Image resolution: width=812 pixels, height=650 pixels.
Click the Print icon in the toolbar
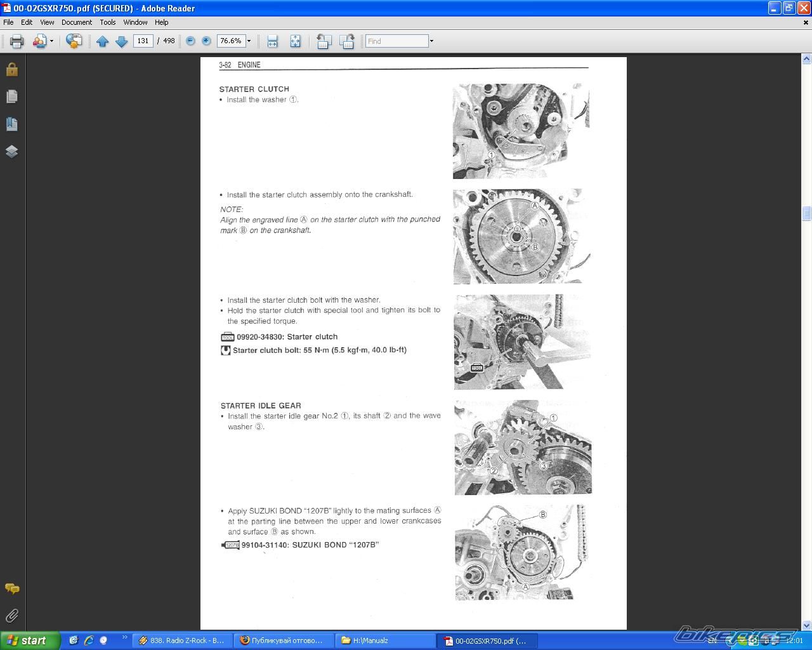16,41
